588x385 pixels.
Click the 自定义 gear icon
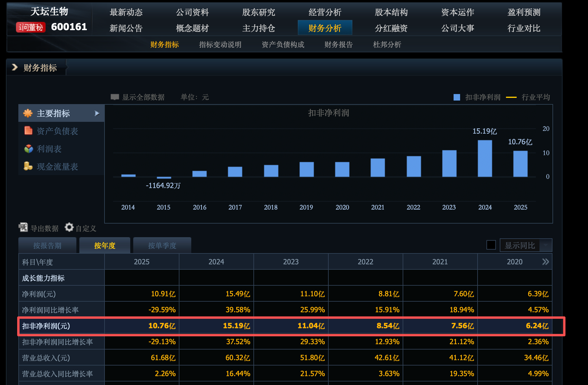tap(69, 227)
